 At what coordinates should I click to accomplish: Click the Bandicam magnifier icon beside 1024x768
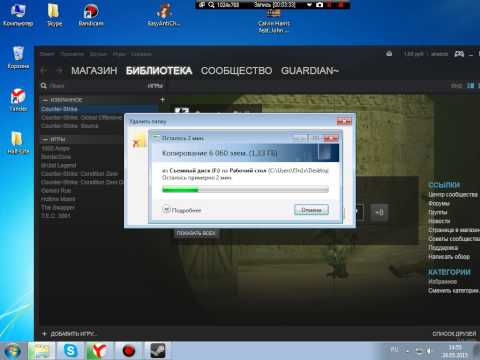211,5
